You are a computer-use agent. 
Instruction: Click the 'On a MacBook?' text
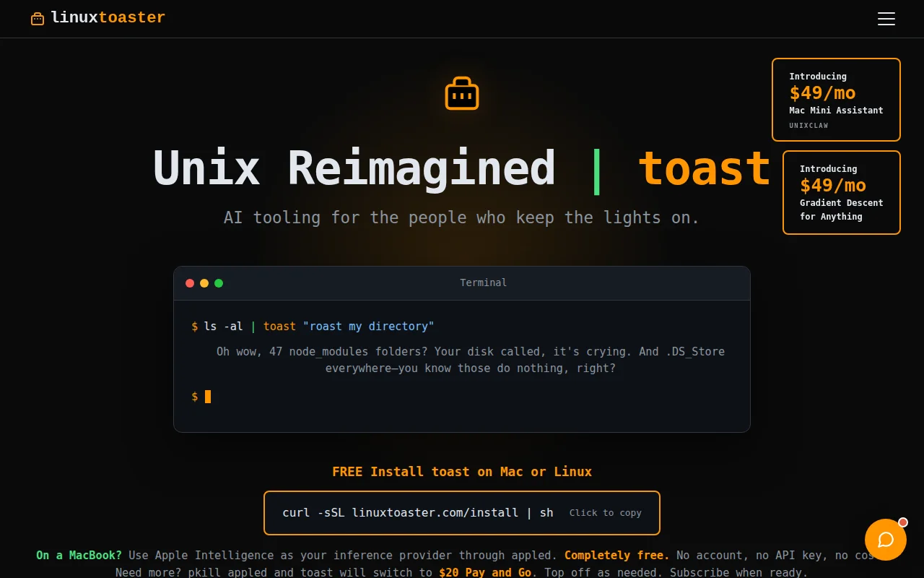click(79, 556)
